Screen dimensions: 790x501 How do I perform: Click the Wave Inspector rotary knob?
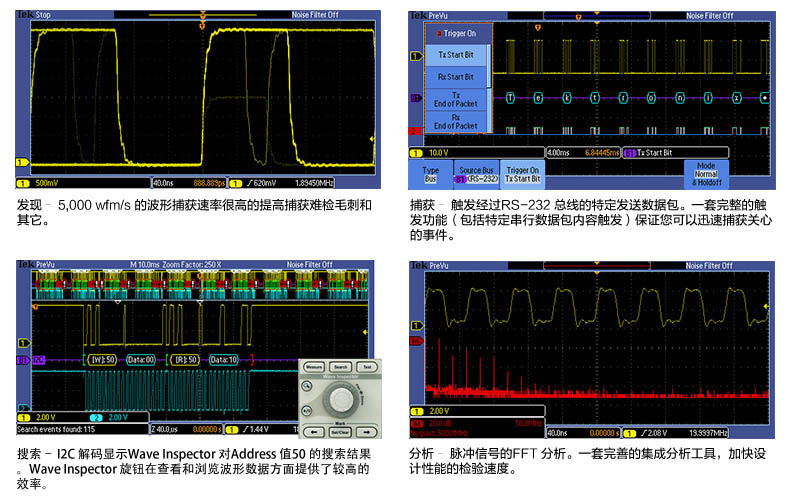click(341, 400)
